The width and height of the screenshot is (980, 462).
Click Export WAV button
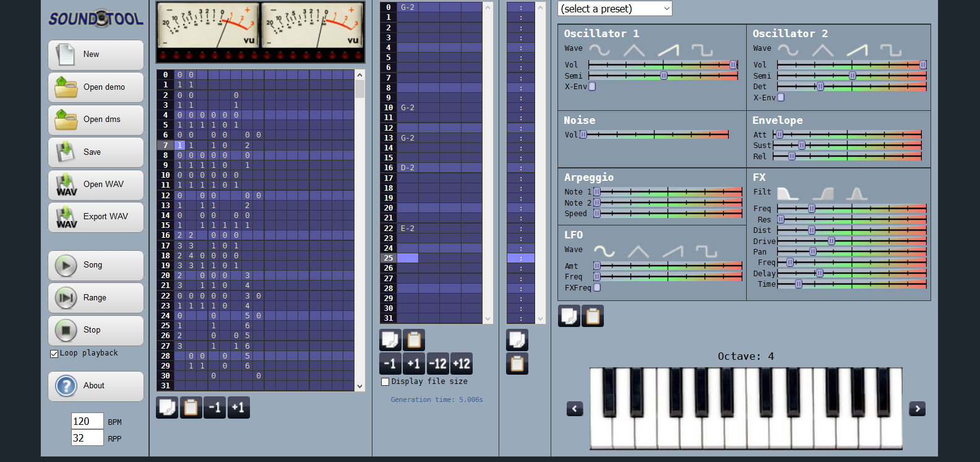pyautogui.click(x=96, y=217)
